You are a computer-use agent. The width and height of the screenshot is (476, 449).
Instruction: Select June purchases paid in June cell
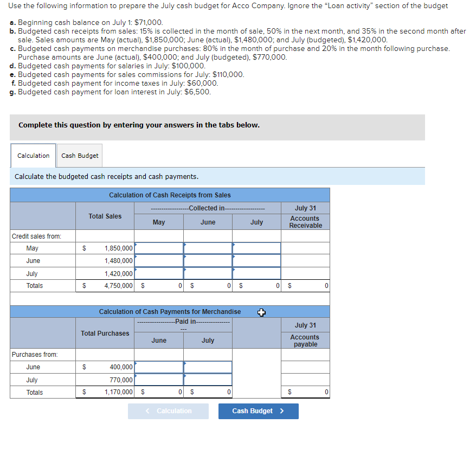[159, 367]
